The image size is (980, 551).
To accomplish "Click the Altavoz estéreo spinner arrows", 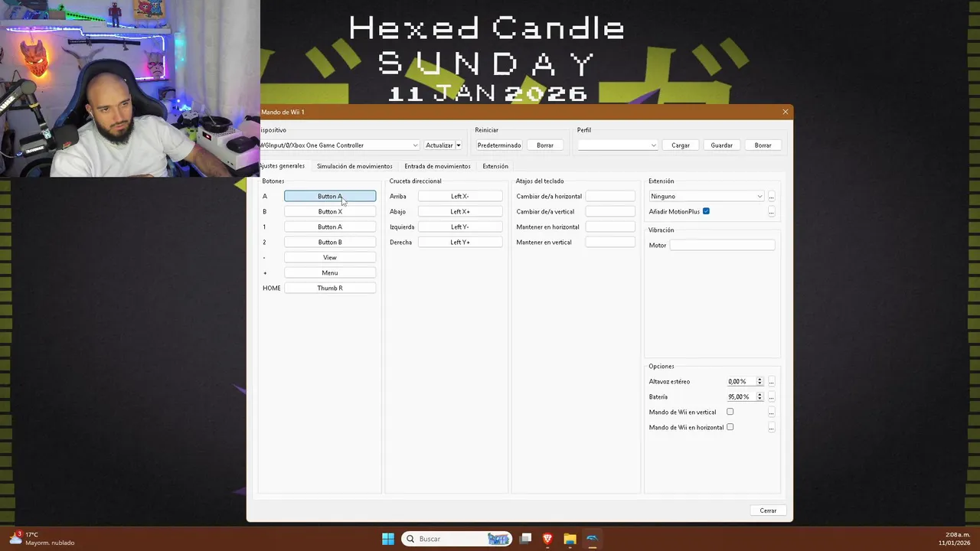I will coord(759,381).
